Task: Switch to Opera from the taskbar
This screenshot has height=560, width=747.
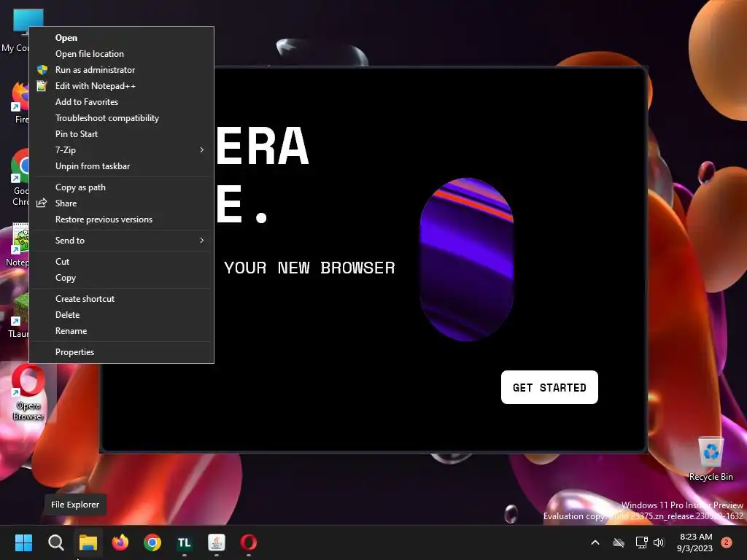Action: pos(249,542)
